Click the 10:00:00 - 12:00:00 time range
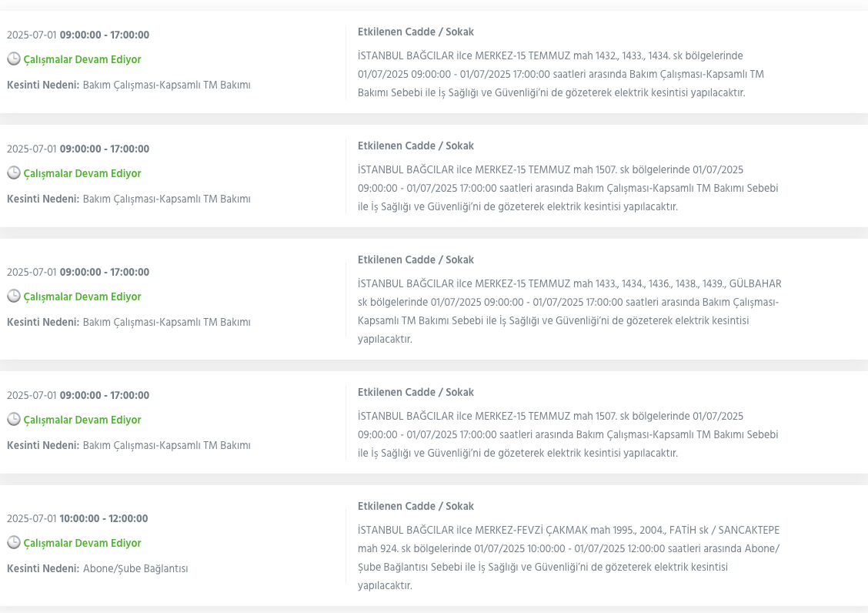 [x=104, y=518]
